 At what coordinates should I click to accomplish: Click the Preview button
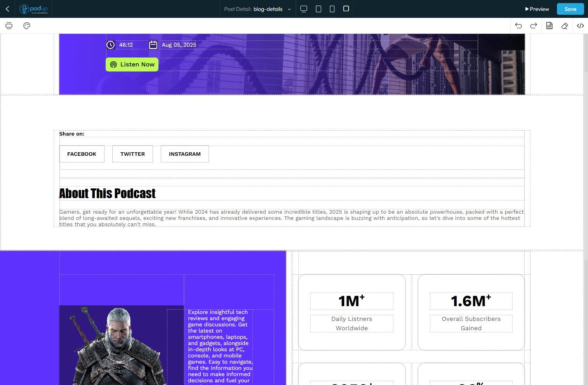click(x=537, y=9)
